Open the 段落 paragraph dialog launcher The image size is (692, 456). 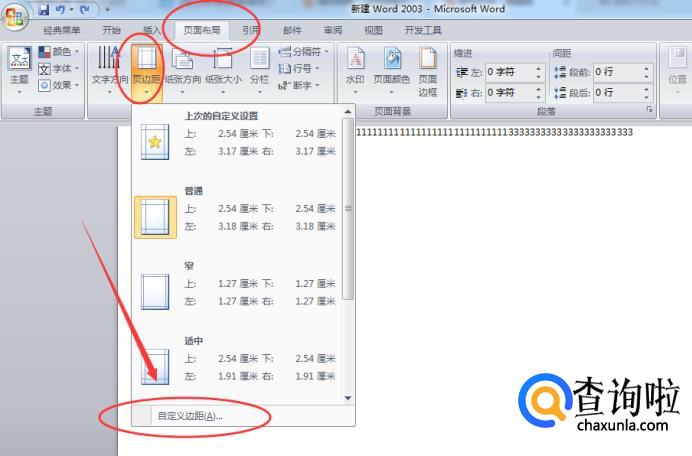coord(649,109)
